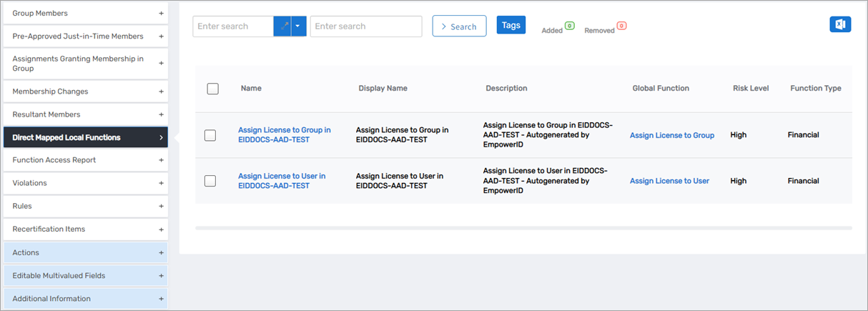Click the plus icon next to Rules
Screen dimensions: 868x311
point(161,206)
